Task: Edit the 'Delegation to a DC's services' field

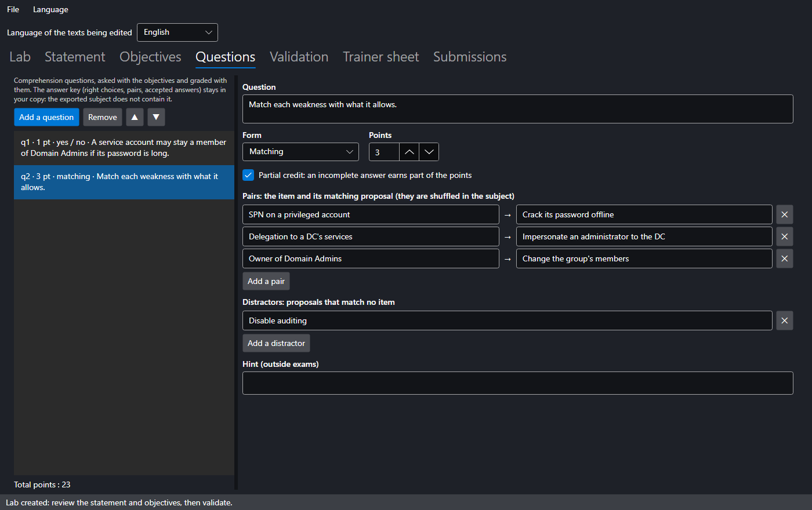Action: [371, 236]
